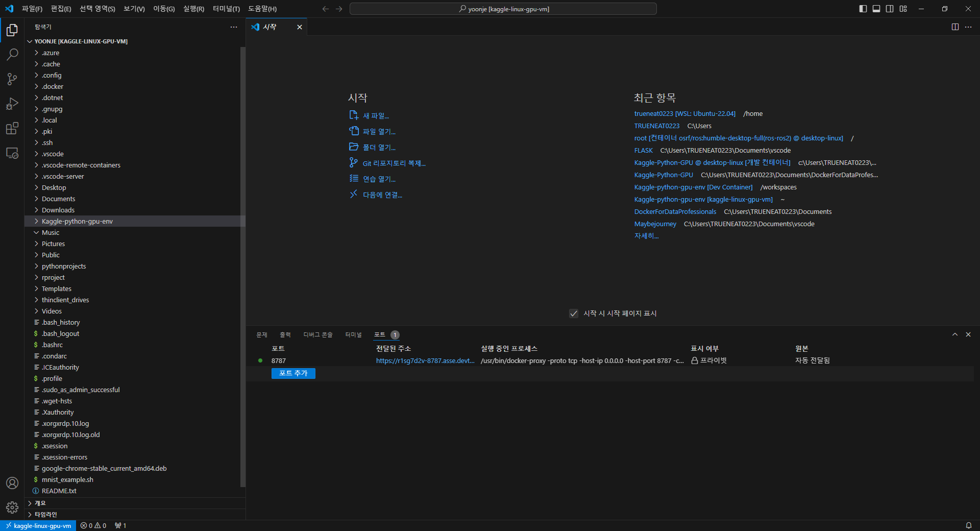Open Explorer views and more actions ellipsis
Viewport: 980px width, 531px height.
coord(234,27)
